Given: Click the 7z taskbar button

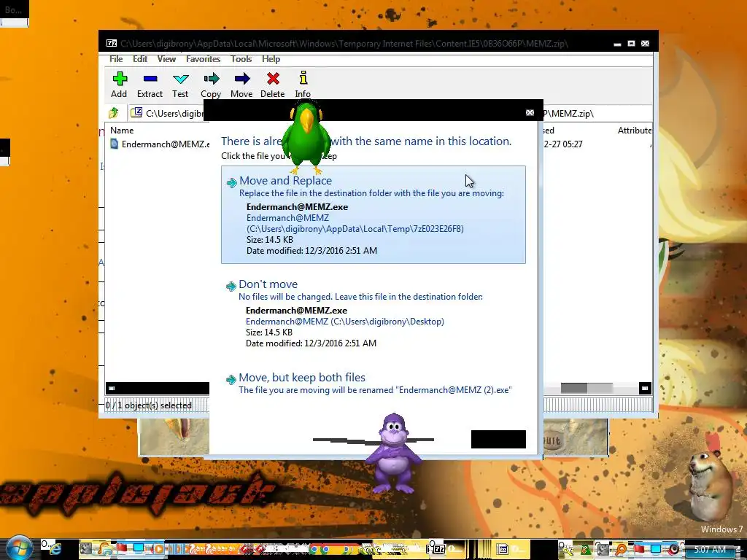Looking at the screenshot, I should (437, 548).
